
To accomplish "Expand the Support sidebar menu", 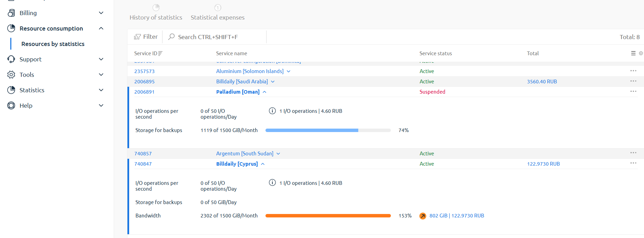I will click(x=101, y=59).
